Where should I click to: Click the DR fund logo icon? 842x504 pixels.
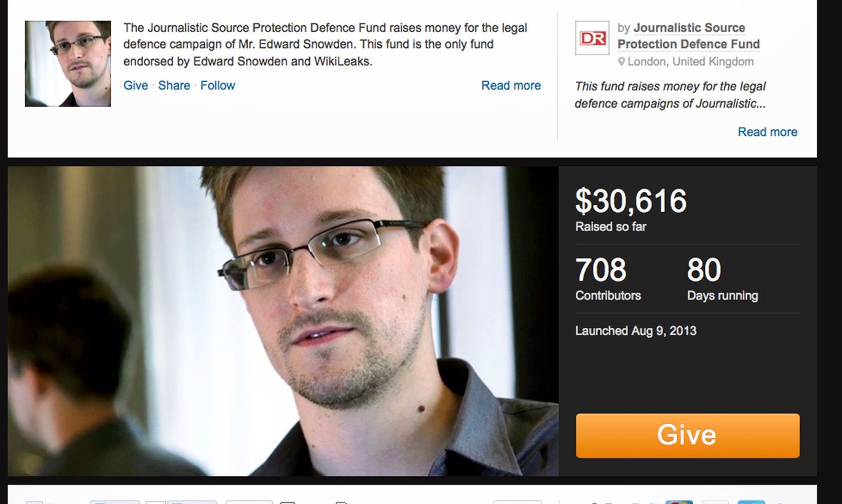[x=592, y=38]
